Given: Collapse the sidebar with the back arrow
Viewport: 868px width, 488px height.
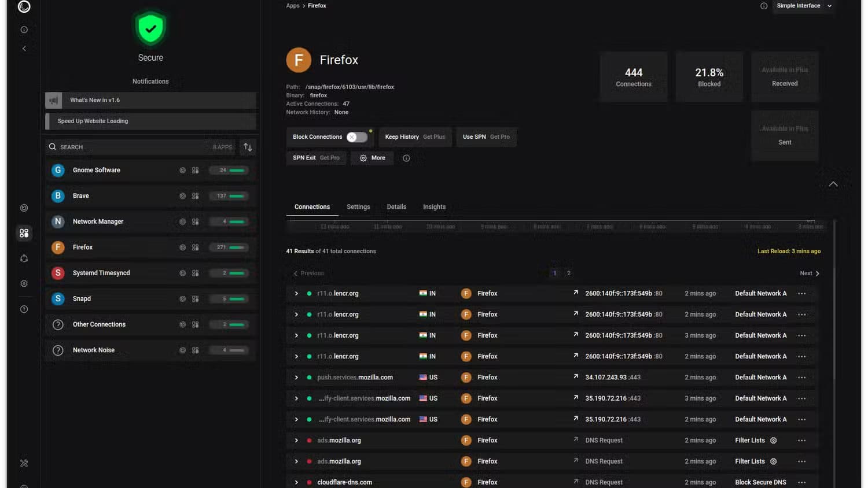Looking at the screenshot, I should pyautogui.click(x=24, y=49).
